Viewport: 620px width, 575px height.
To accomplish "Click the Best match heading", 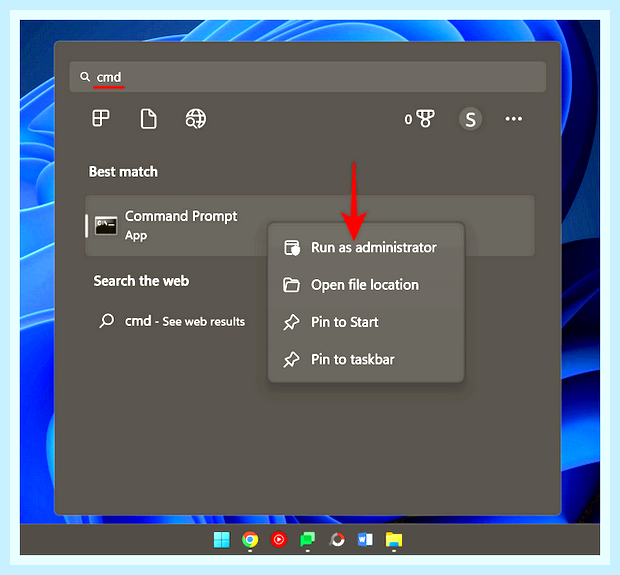I will pos(123,172).
